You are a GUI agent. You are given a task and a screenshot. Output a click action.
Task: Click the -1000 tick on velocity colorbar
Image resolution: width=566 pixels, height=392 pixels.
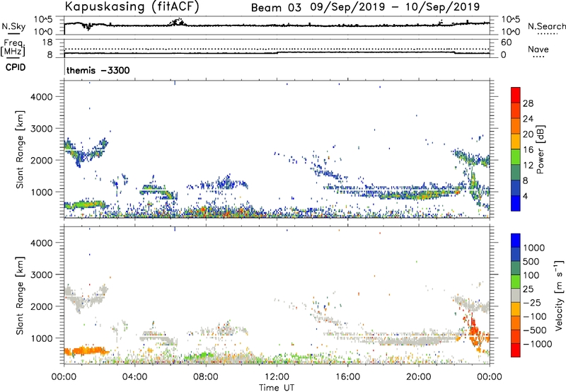click(538, 344)
